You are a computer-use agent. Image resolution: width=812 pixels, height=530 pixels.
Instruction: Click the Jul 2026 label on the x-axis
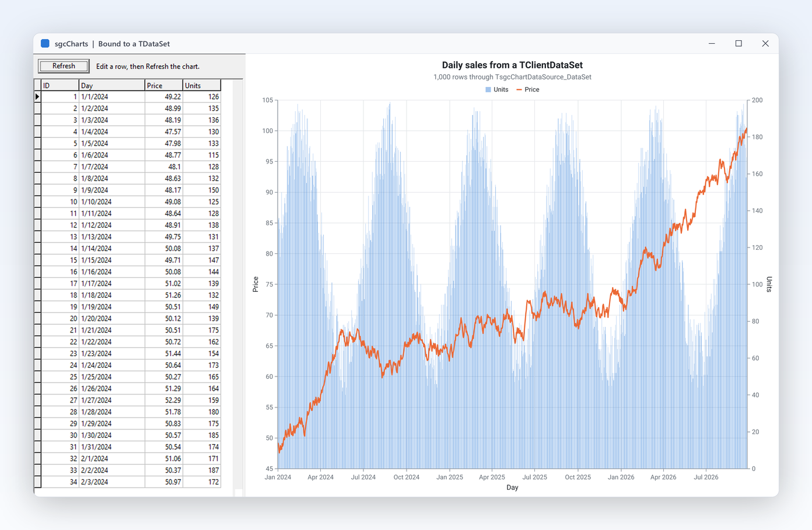[x=706, y=477]
